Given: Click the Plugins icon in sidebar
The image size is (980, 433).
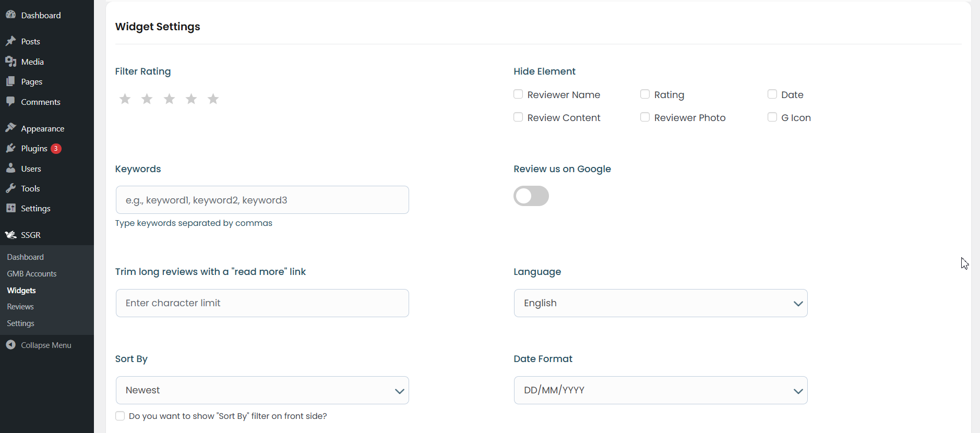Looking at the screenshot, I should [10, 149].
